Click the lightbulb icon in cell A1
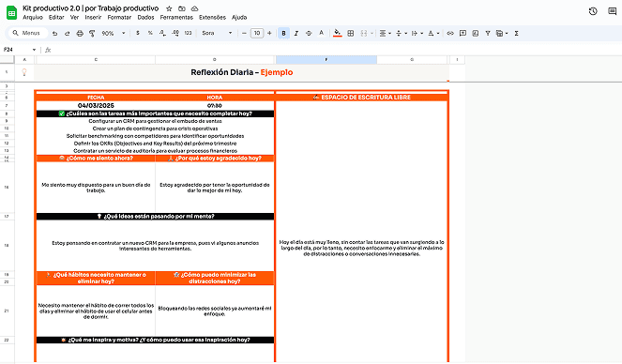Screen dimensions: 622x364 (24, 72)
